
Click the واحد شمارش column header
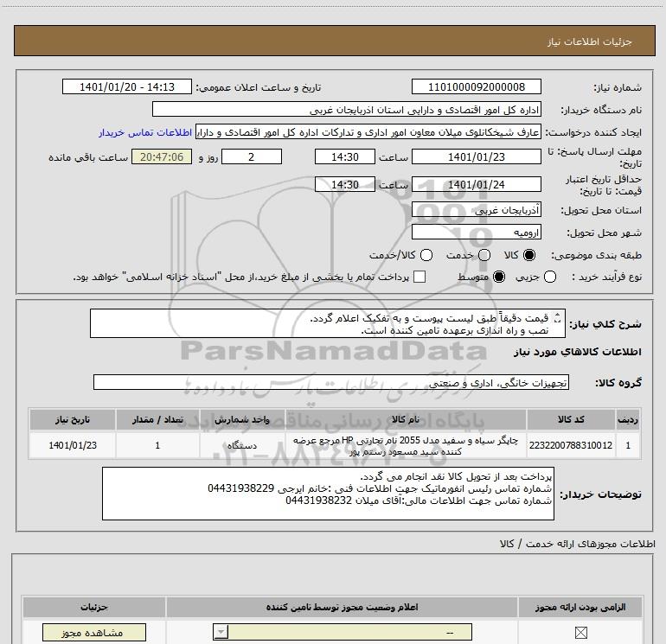[241, 419]
